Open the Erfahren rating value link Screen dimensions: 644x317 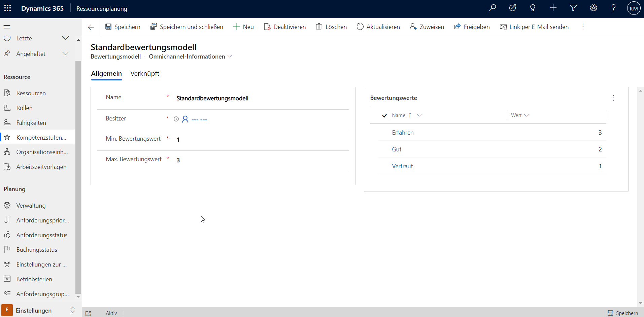[403, 133]
